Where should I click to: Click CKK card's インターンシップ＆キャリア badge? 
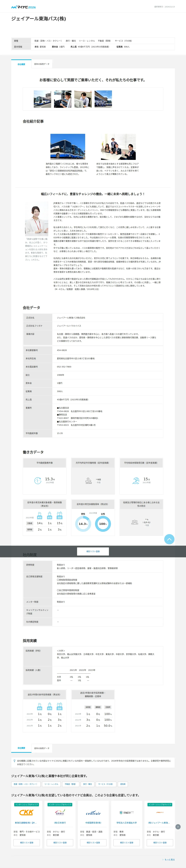click(26, 804)
